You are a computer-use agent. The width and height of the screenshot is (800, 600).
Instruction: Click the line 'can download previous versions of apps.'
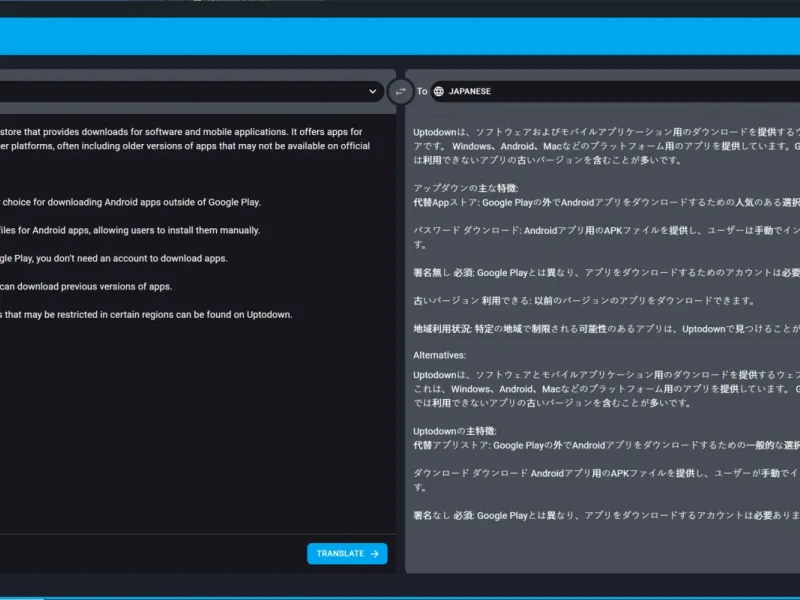coord(86,286)
